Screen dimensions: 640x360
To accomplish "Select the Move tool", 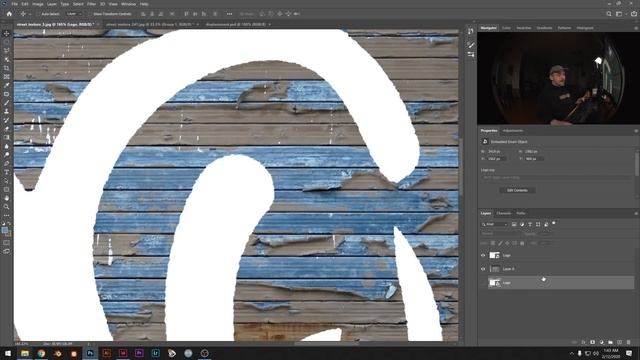I will (7, 33).
